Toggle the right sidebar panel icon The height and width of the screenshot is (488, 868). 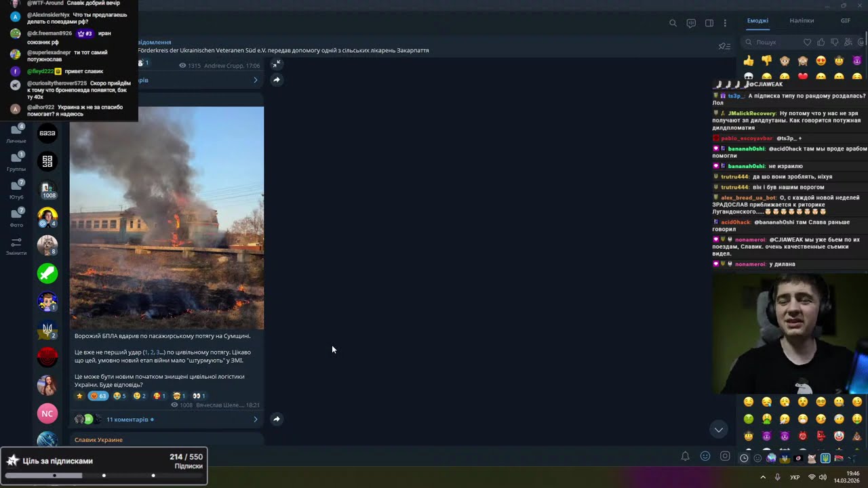tap(709, 23)
